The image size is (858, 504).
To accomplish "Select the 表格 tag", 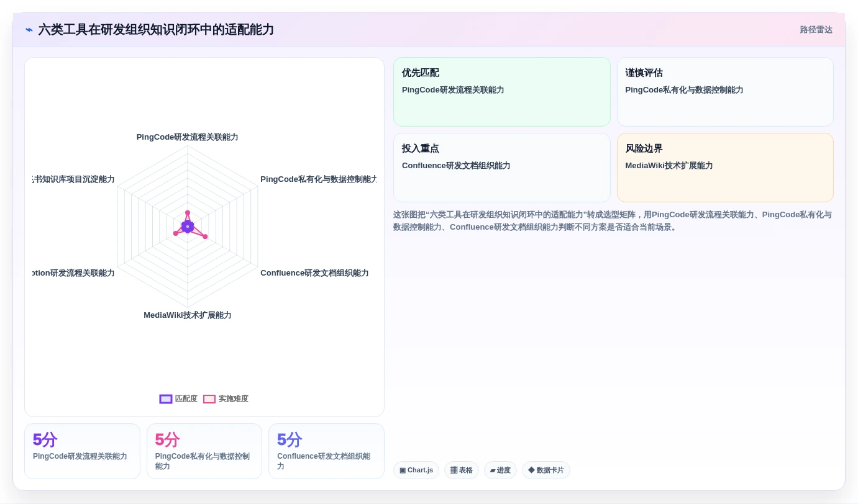I will tap(461, 470).
